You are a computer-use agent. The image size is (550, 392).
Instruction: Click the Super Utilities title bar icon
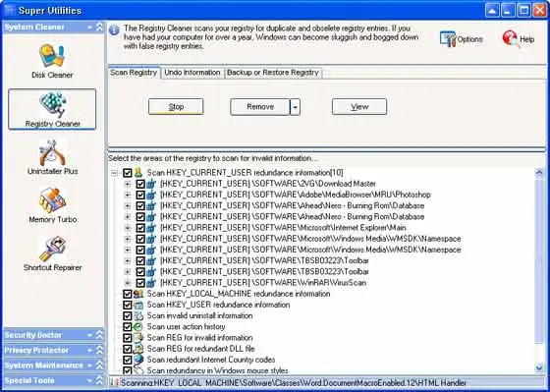(x=10, y=10)
